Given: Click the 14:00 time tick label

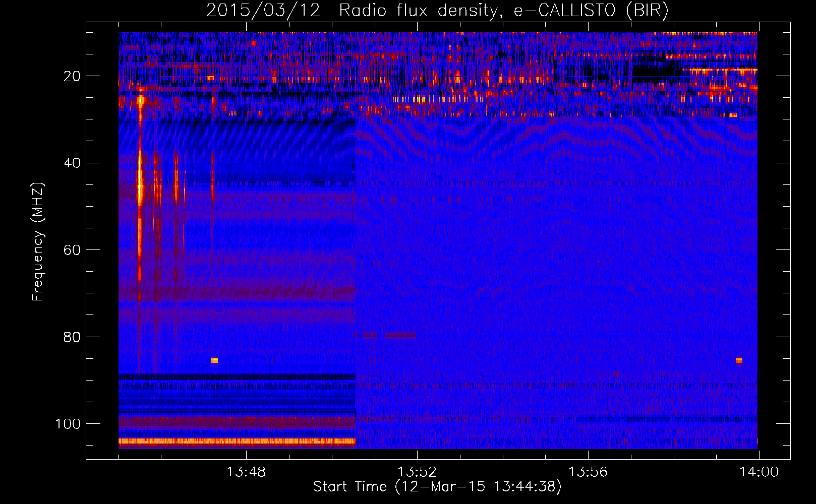Looking at the screenshot, I should pyautogui.click(x=759, y=472).
